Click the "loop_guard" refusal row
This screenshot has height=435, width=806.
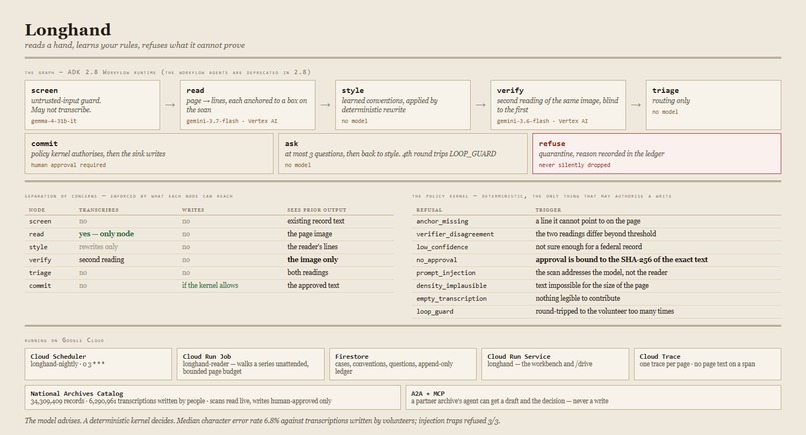point(596,311)
